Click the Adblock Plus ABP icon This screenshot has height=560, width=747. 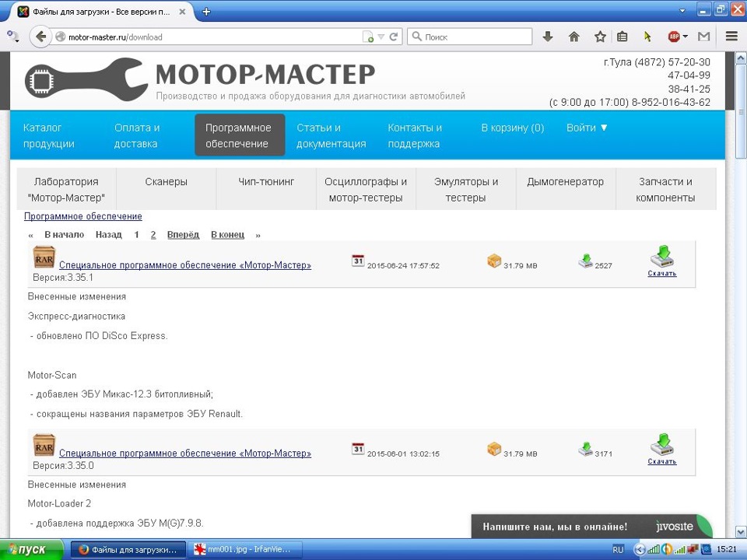[x=674, y=37]
